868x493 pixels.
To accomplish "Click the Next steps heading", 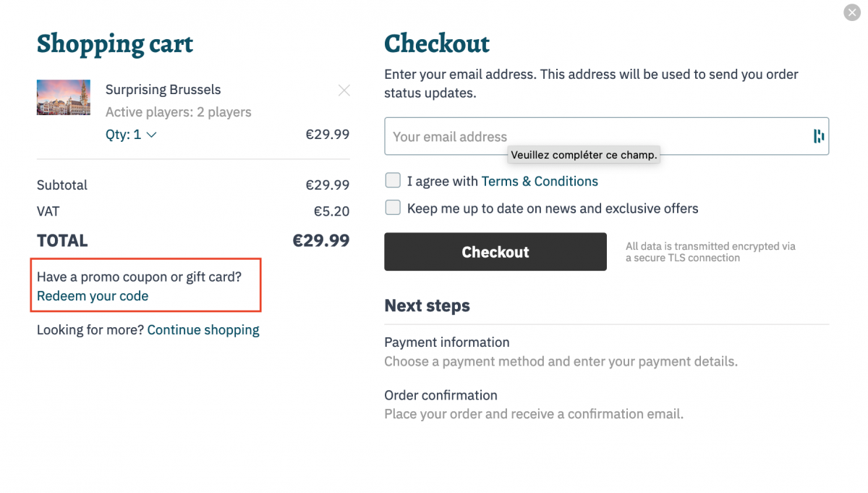I will 427,306.
